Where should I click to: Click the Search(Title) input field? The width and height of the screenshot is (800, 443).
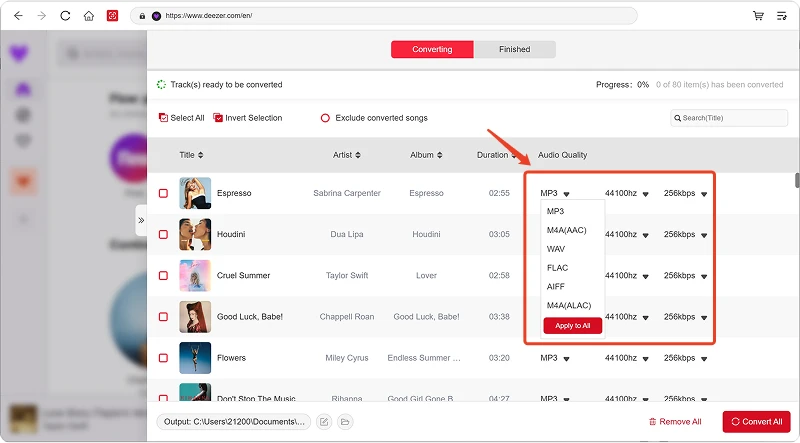tap(729, 118)
